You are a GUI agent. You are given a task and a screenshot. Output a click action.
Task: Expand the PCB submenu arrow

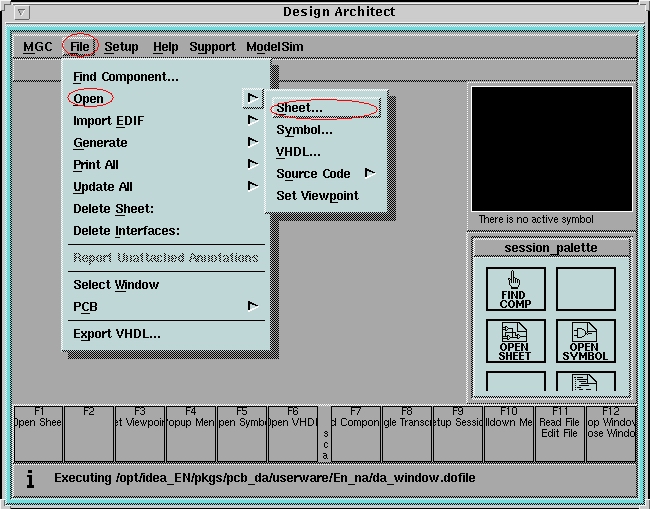253,306
